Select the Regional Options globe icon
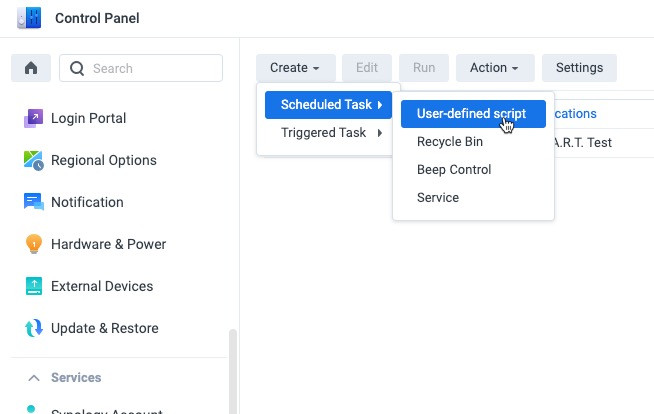This screenshot has width=654, height=414. point(34,160)
